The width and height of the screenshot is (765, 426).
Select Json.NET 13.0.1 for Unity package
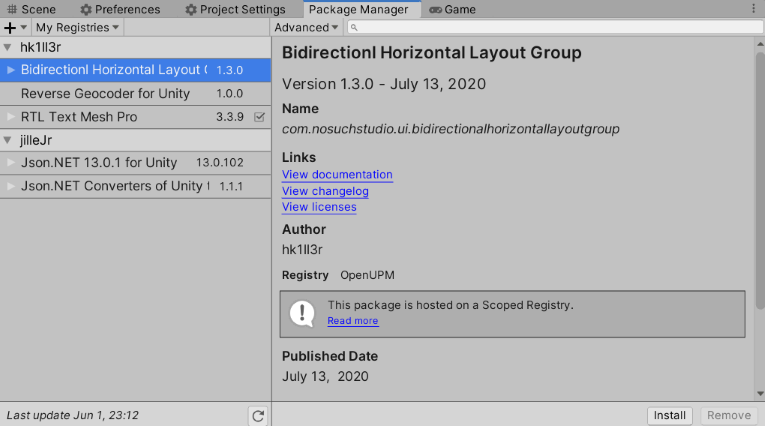(x=136, y=163)
